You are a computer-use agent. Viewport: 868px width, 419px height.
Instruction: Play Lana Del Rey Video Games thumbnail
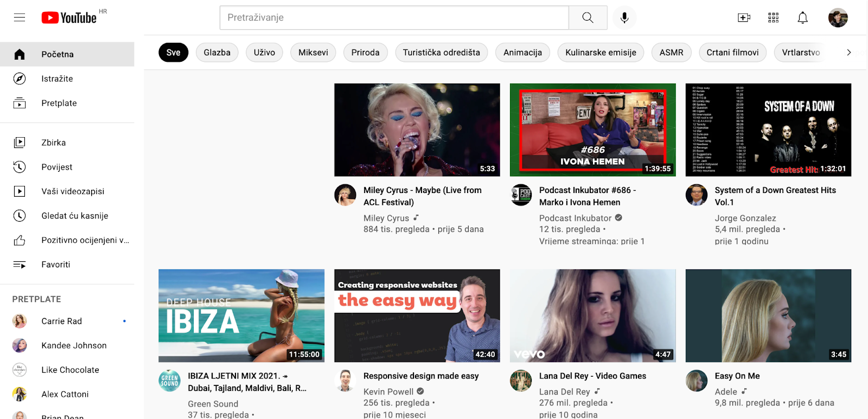(x=593, y=315)
